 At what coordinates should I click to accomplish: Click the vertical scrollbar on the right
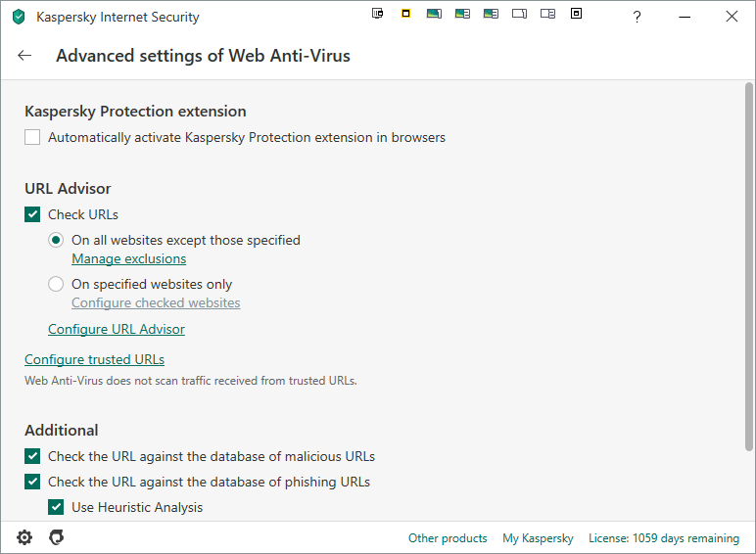coord(749,264)
